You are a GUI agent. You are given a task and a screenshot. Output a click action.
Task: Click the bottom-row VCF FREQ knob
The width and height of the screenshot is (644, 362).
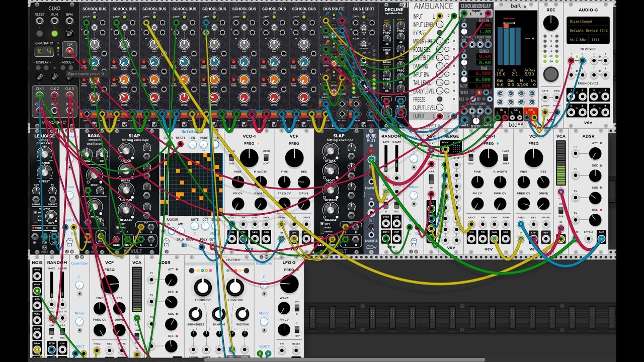(110, 284)
